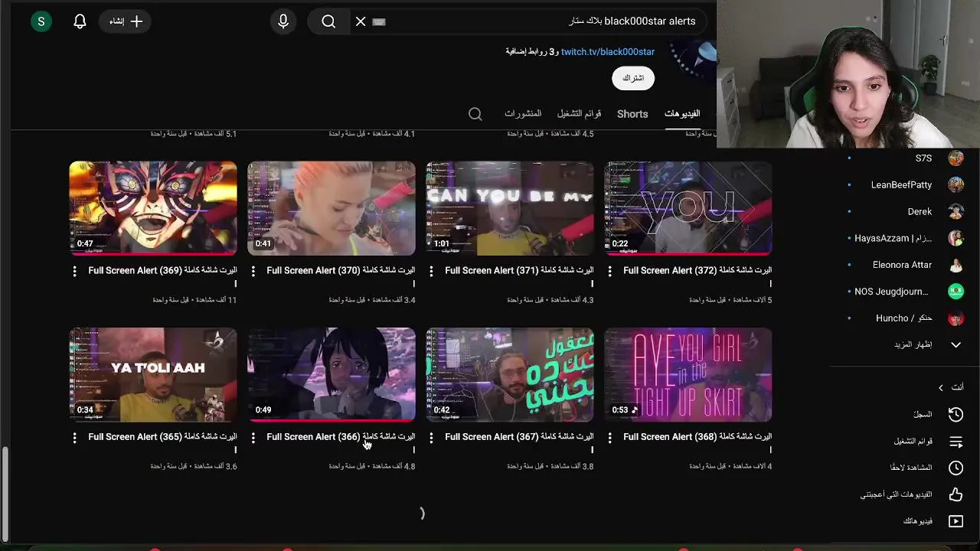Open the notifications bell
The width and height of the screenshot is (980, 551).
pos(80,21)
